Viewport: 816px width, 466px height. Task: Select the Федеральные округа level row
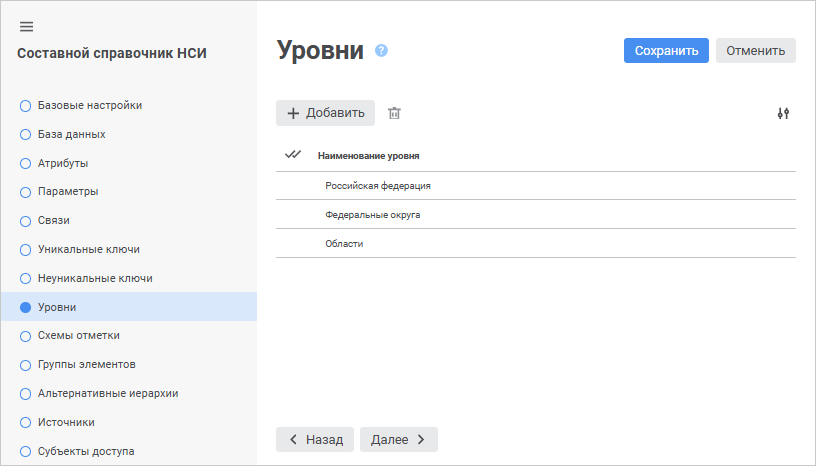click(372, 215)
